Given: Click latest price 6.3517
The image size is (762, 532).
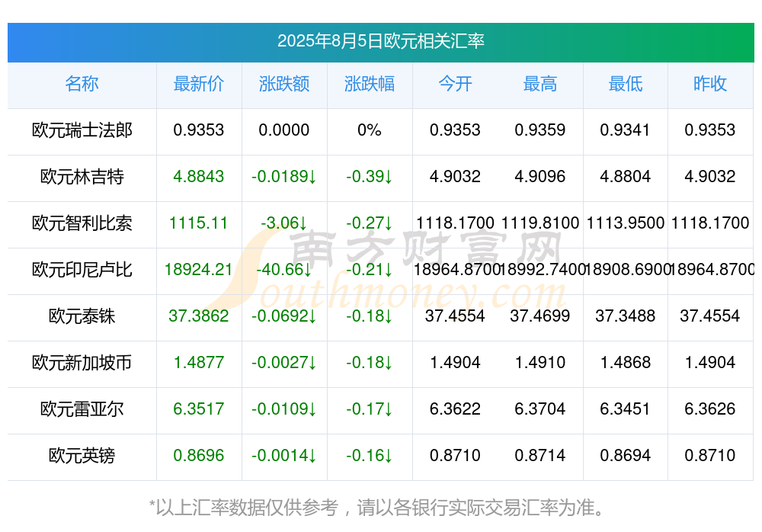Looking at the screenshot, I should [x=198, y=409].
